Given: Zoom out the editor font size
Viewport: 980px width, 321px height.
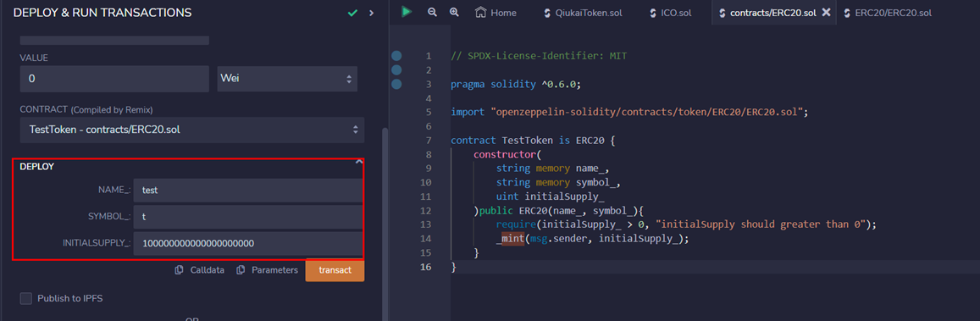Looking at the screenshot, I should coord(433,12).
